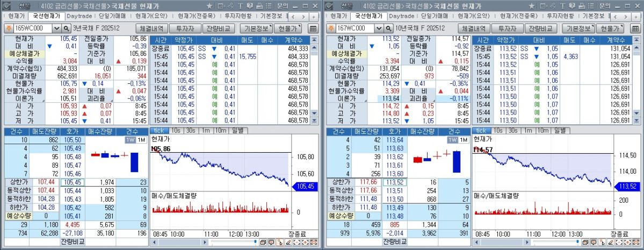
Task: Click the chain link icon in 10년국채 window
Action: click(553, 6)
